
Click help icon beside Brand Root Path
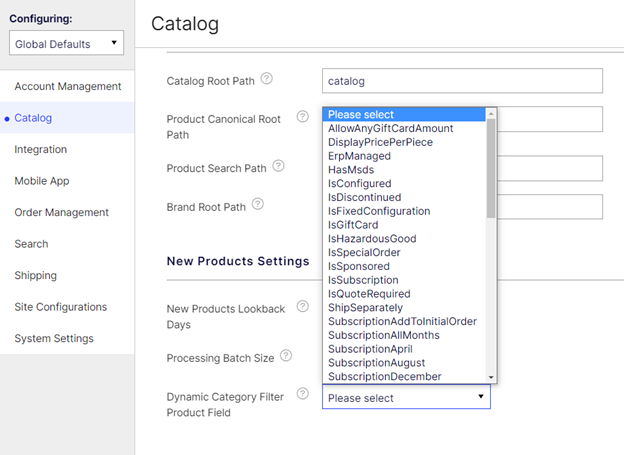point(258,204)
